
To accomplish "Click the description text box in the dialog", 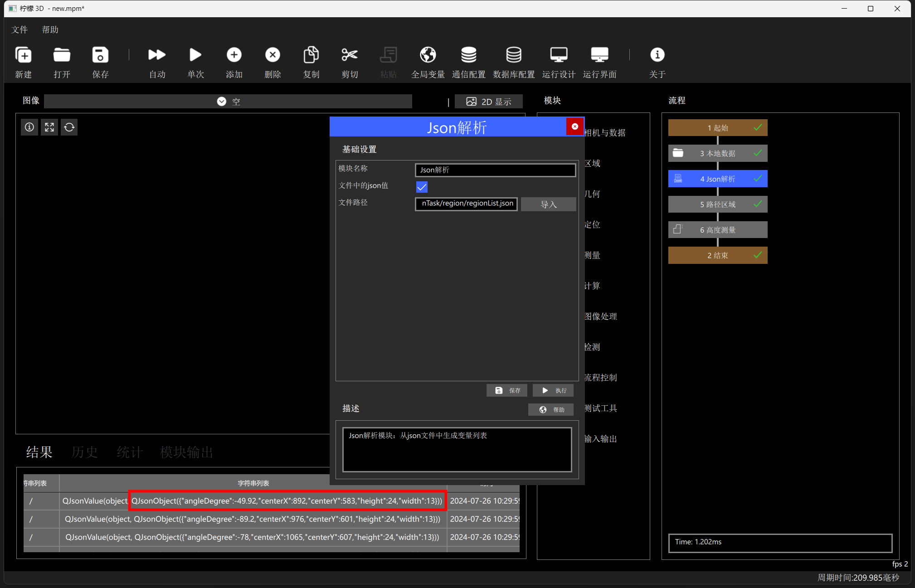I will point(457,450).
